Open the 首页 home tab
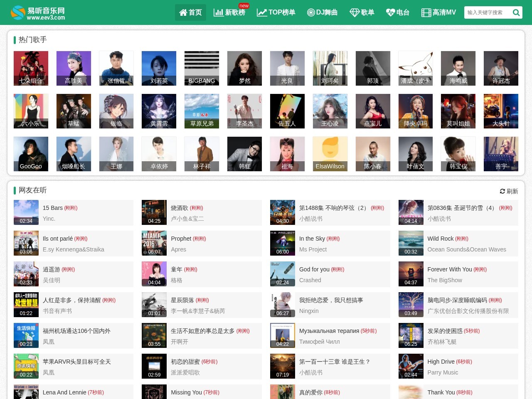 click(x=190, y=12)
